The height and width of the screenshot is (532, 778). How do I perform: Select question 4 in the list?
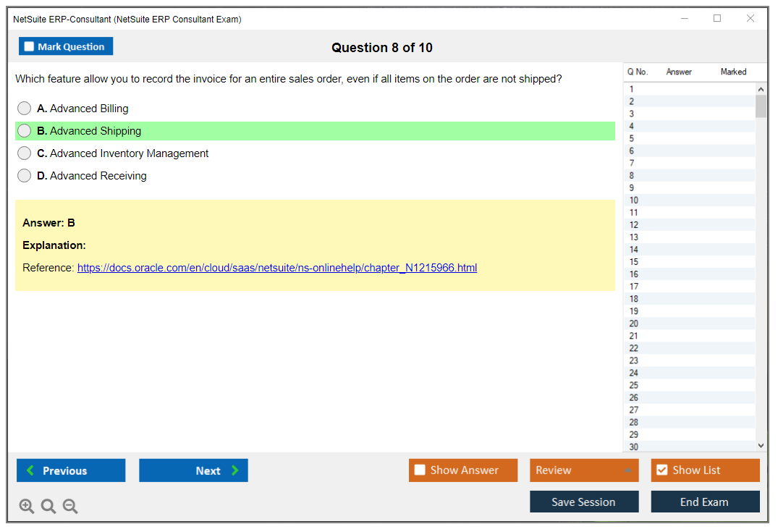[x=689, y=126]
